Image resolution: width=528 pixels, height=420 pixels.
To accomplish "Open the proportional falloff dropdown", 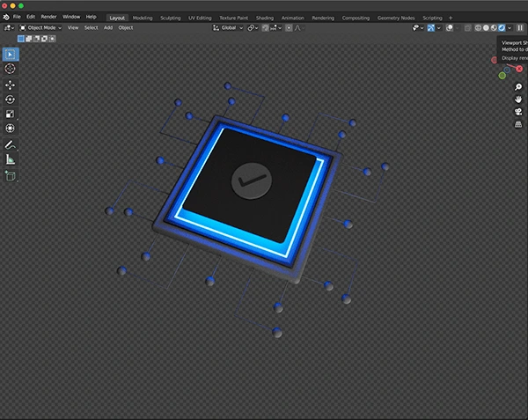I will point(299,28).
